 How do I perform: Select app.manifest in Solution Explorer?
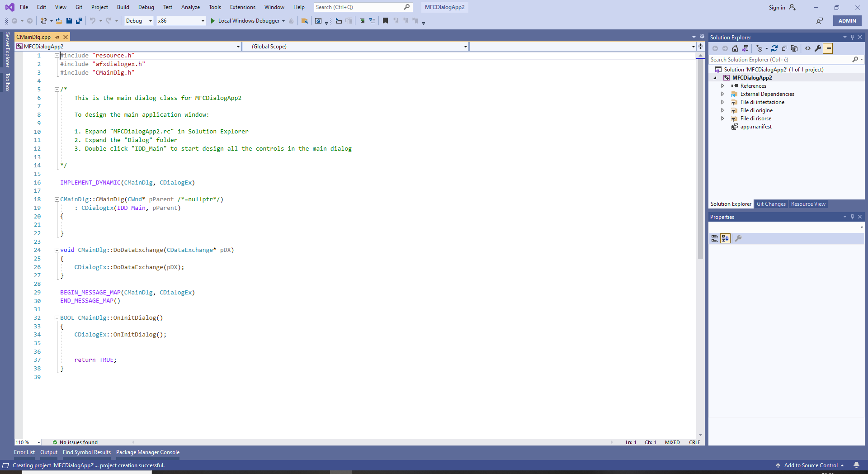coord(755,127)
